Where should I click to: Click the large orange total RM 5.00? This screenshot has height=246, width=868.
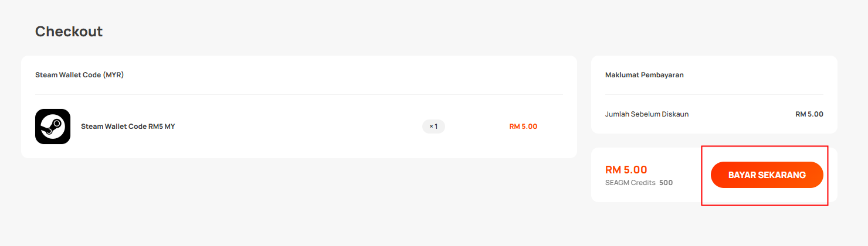(626, 170)
